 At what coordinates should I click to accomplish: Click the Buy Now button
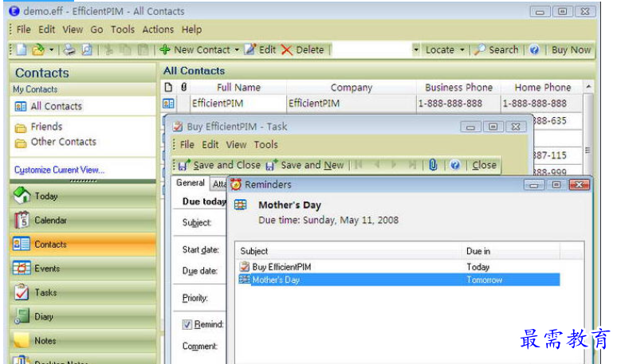[571, 50]
